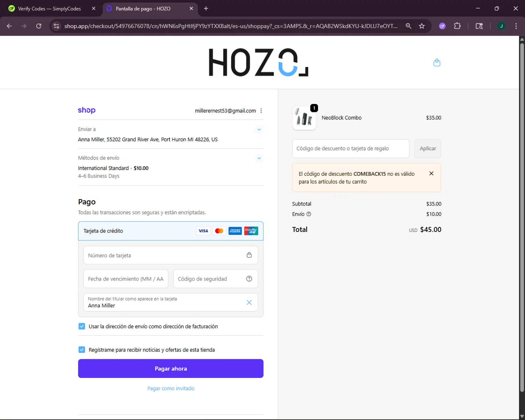Click the millerernest53@gmail.com email text
This screenshot has width=525, height=420.
click(225, 111)
